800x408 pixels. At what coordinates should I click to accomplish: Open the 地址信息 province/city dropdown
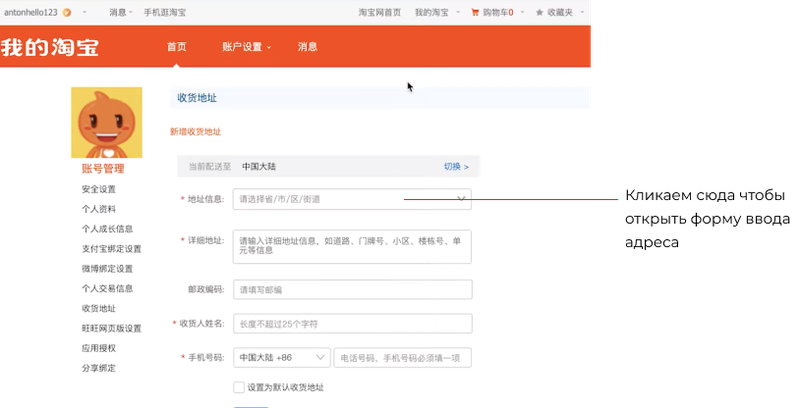coord(352,199)
